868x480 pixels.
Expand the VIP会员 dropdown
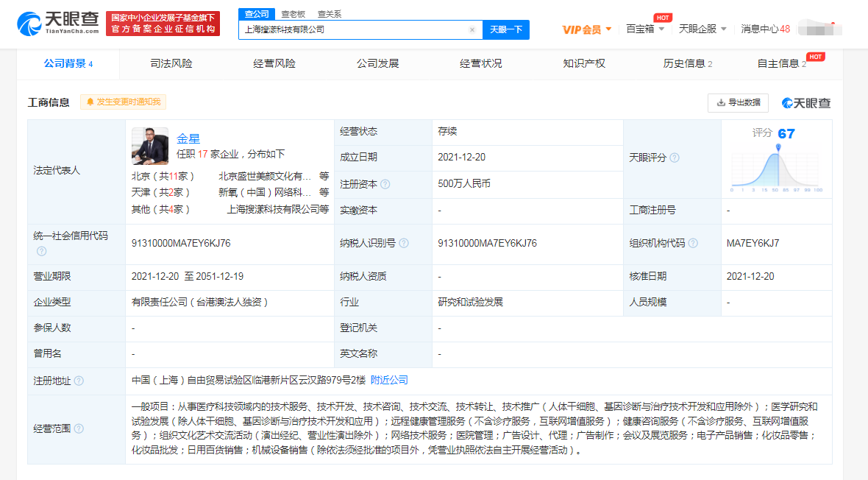pos(587,29)
